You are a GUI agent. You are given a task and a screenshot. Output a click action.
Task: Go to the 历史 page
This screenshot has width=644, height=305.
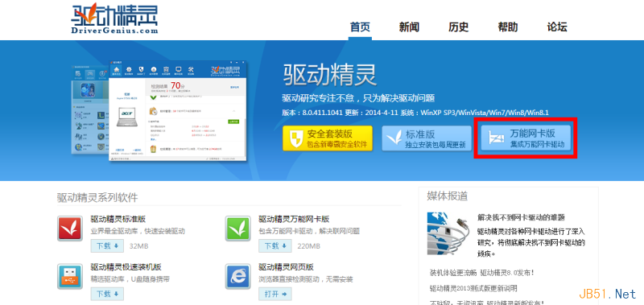pos(458,27)
